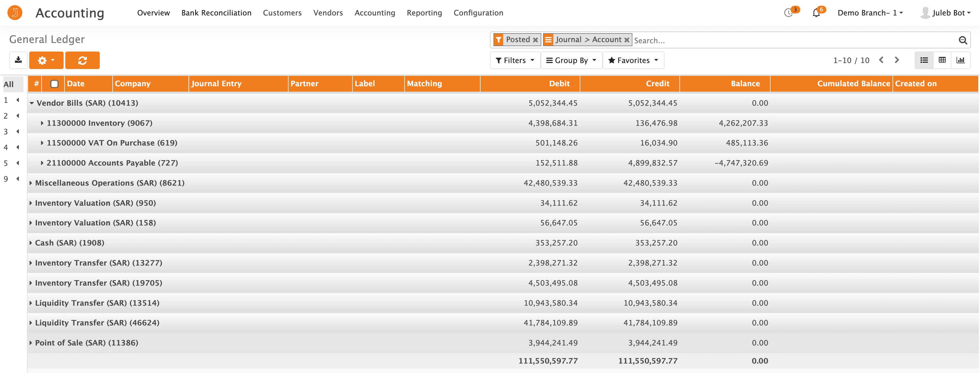Screen dimensions: 980x373
Task: Toggle the select-all header checkbox
Action: (54, 84)
